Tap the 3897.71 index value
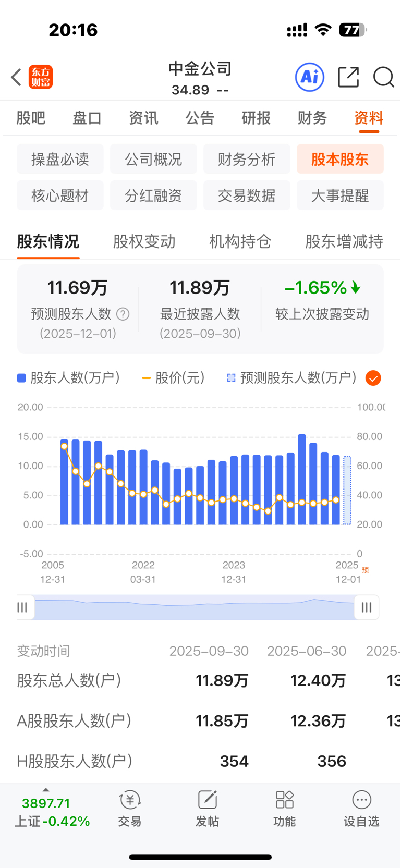 point(46,803)
